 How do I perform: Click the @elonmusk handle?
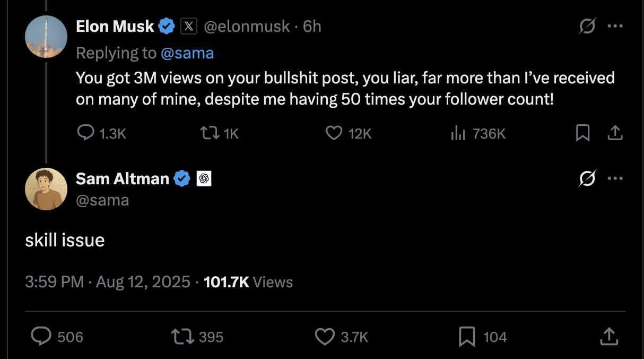[247, 26]
